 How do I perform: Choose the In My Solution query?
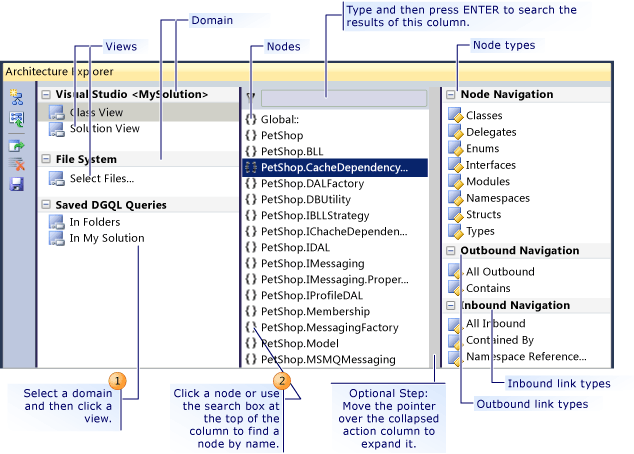[107, 238]
